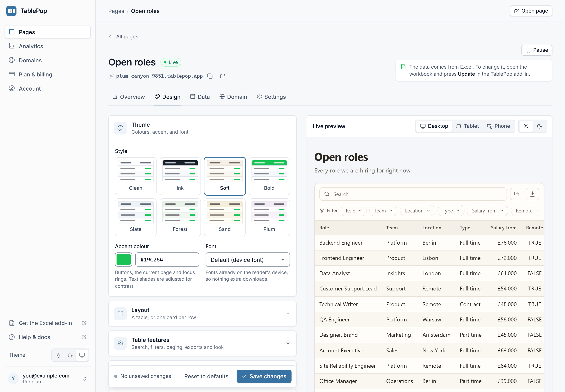Screen dimensions: 565x392
Task: Set sidebar theme to light
Action: [x=58, y=355]
